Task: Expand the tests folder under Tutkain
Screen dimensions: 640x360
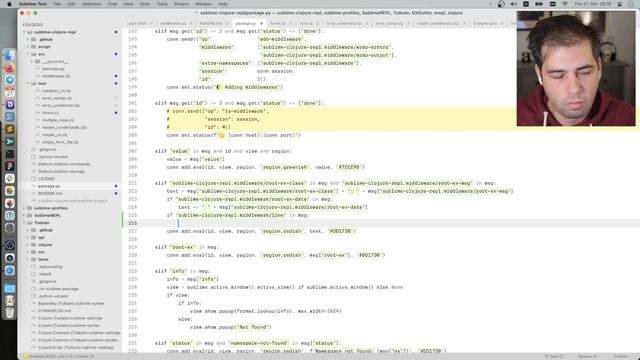Action: 28,259
